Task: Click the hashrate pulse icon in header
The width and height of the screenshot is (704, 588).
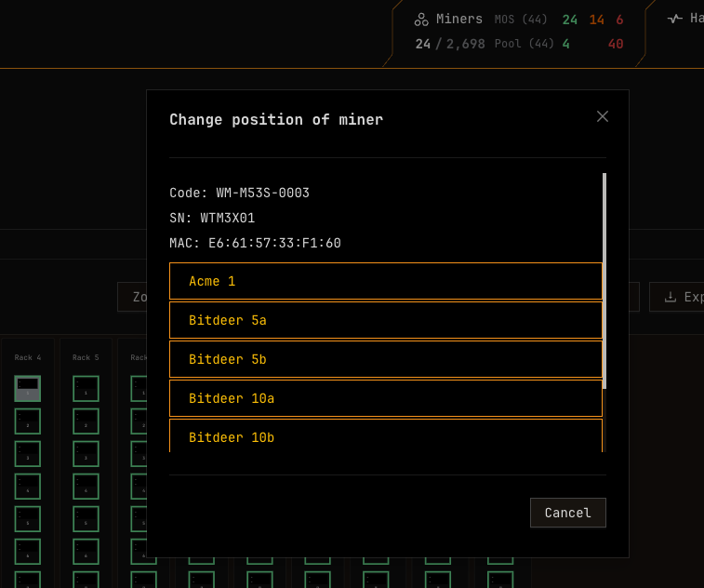Action: point(676,19)
